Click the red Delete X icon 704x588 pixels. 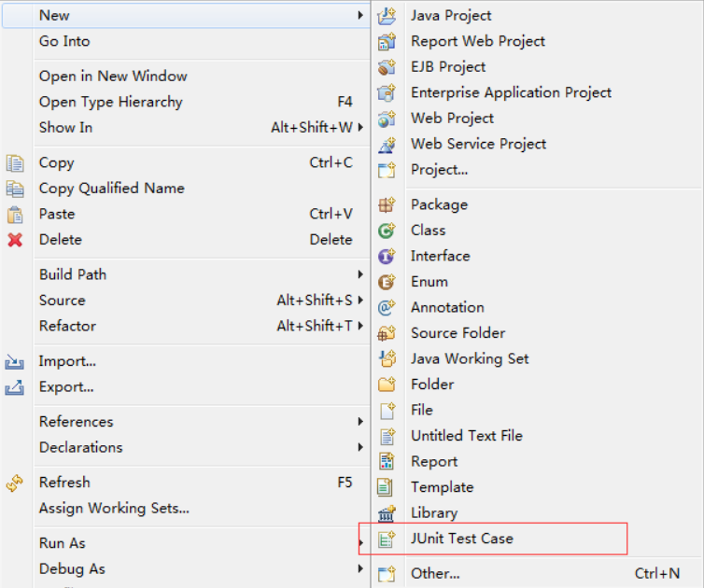pyautogui.click(x=15, y=240)
